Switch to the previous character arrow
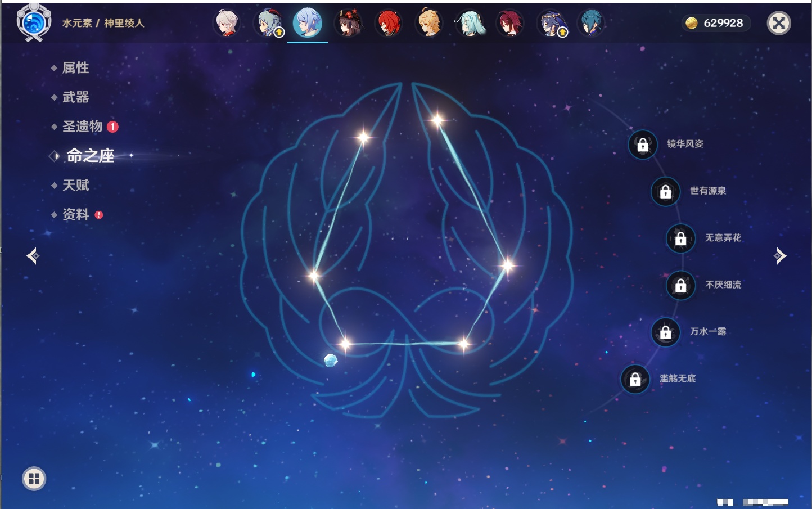The width and height of the screenshot is (812, 509). [x=33, y=256]
